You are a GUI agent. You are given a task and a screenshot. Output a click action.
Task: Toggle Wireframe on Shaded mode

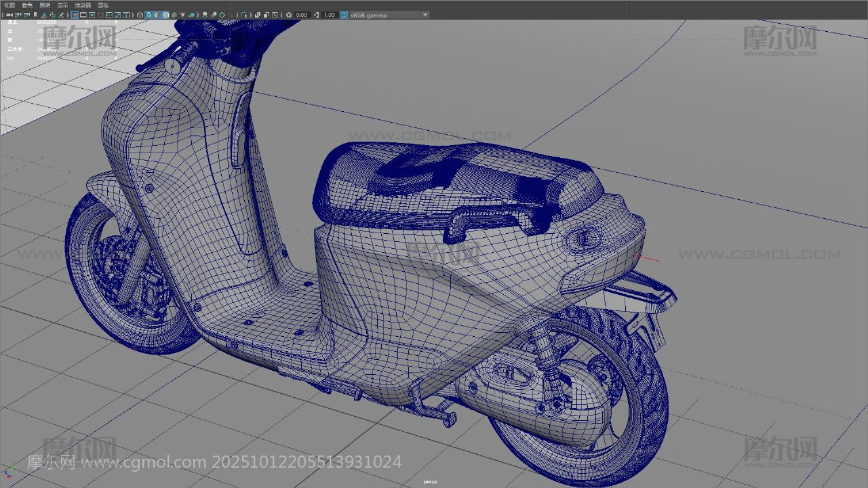pyautogui.click(x=165, y=15)
